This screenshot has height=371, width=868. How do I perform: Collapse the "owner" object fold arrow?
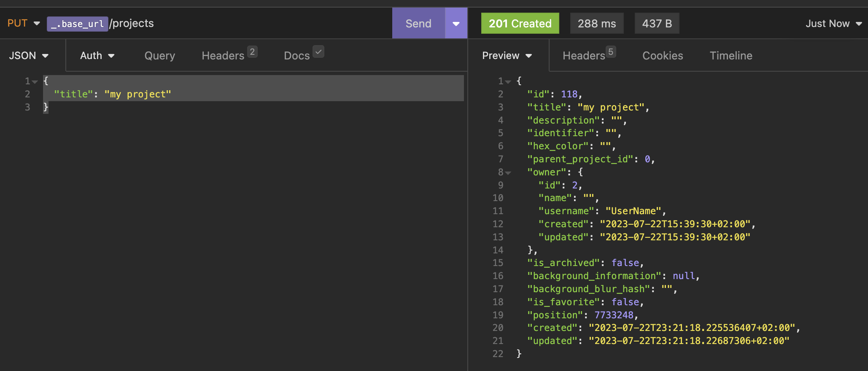(x=508, y=173)
